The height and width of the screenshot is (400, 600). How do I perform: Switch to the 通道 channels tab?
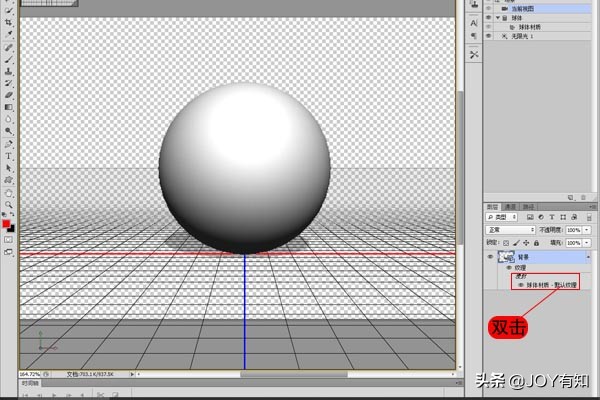[x=510, y=206]
